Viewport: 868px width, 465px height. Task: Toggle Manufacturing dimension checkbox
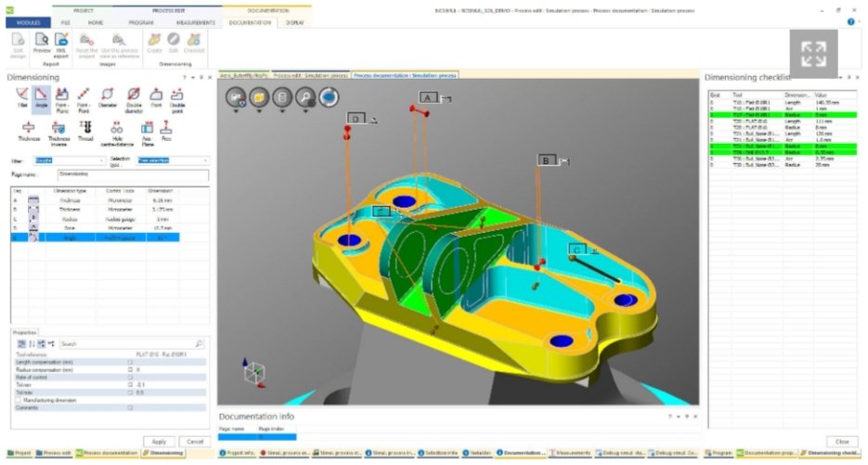click(x=19, y=400)
